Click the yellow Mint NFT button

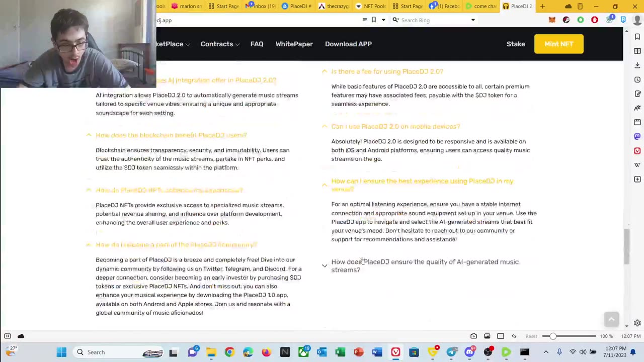coord(558,44)
